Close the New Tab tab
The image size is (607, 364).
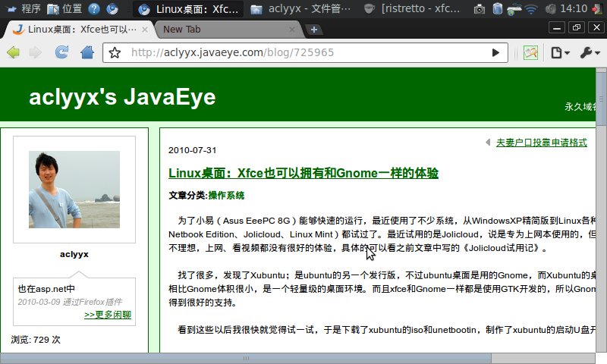292,30
